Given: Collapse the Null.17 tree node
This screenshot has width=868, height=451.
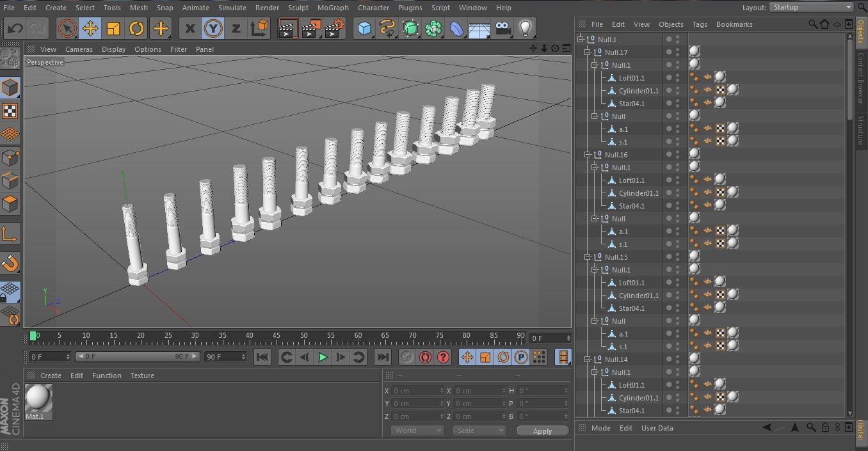Looking at the screenshot, I should point(587,52).
